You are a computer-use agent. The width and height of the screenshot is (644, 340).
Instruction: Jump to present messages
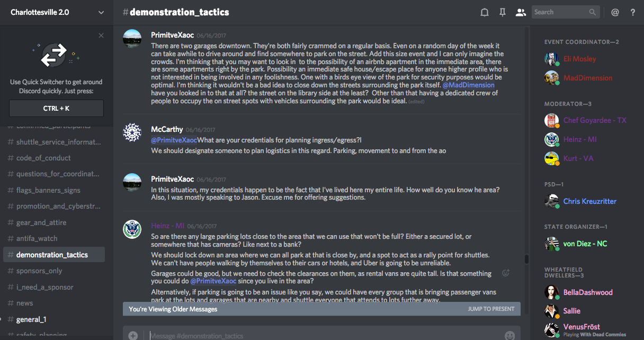click(x=491, y=309)
